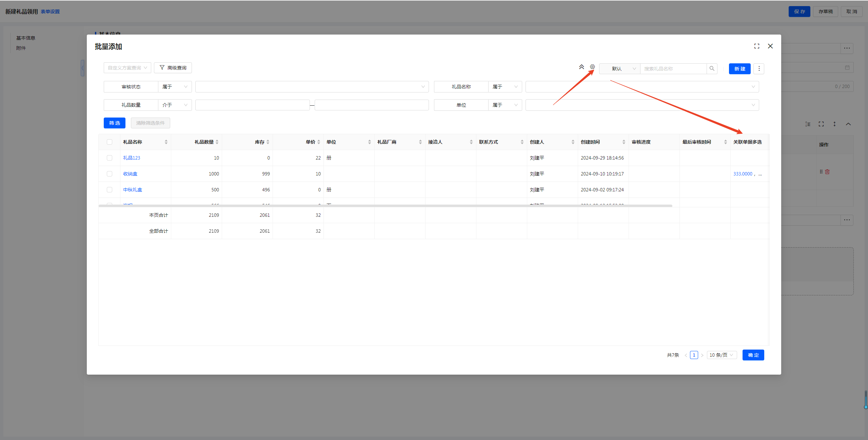
Task: Open the custom query scheme dropdown
Action: (127, 68)
